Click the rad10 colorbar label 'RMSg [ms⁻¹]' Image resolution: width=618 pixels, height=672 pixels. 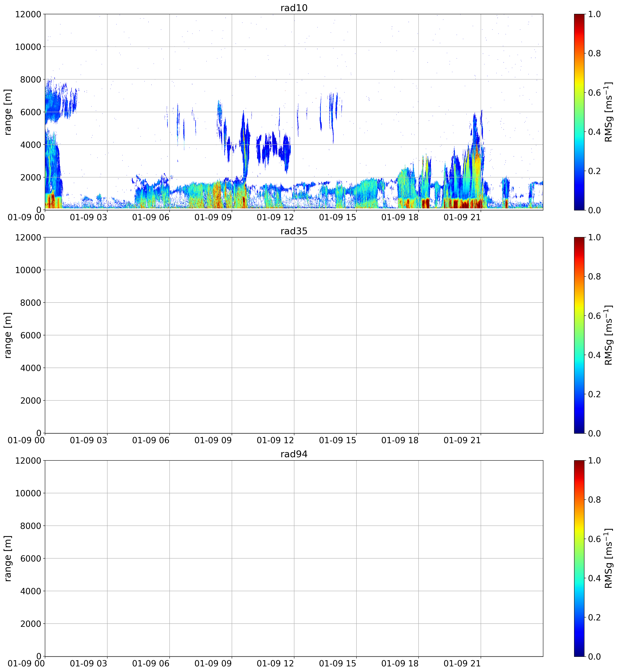tap(608, 112)
